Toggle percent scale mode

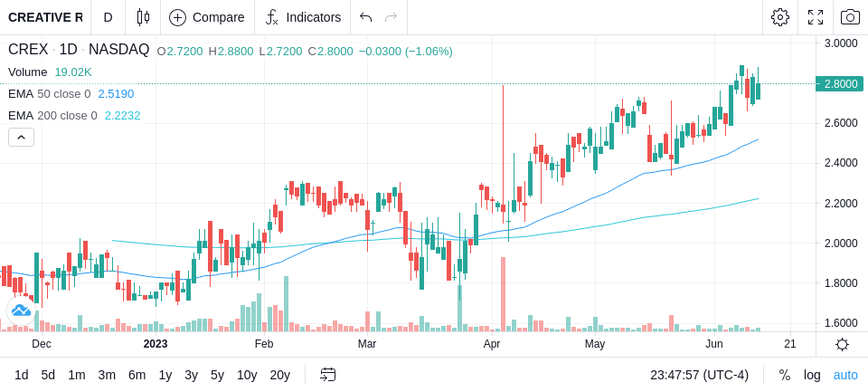click(785, 375)
